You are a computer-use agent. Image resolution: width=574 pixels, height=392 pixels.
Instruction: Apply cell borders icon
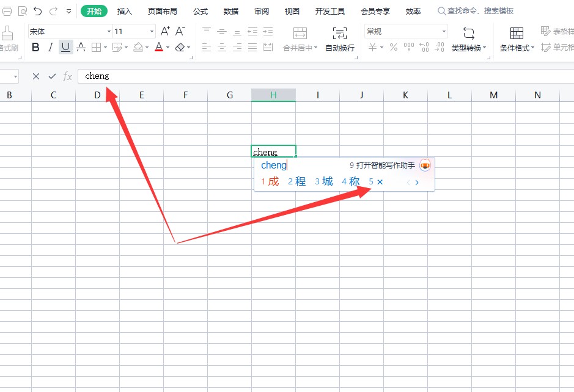pos(96,47)
